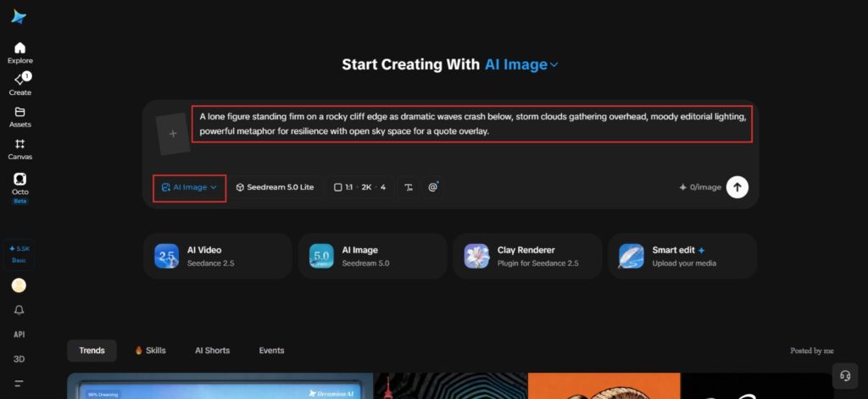Switch to the Trends tab
The image size is (868, 399).
pyautogui.click(x=92, y=351)
